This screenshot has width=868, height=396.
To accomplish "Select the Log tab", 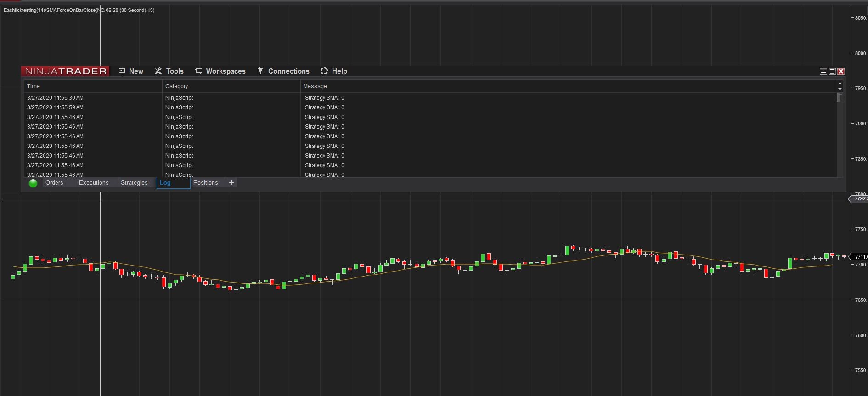I will tap(173, 183).
